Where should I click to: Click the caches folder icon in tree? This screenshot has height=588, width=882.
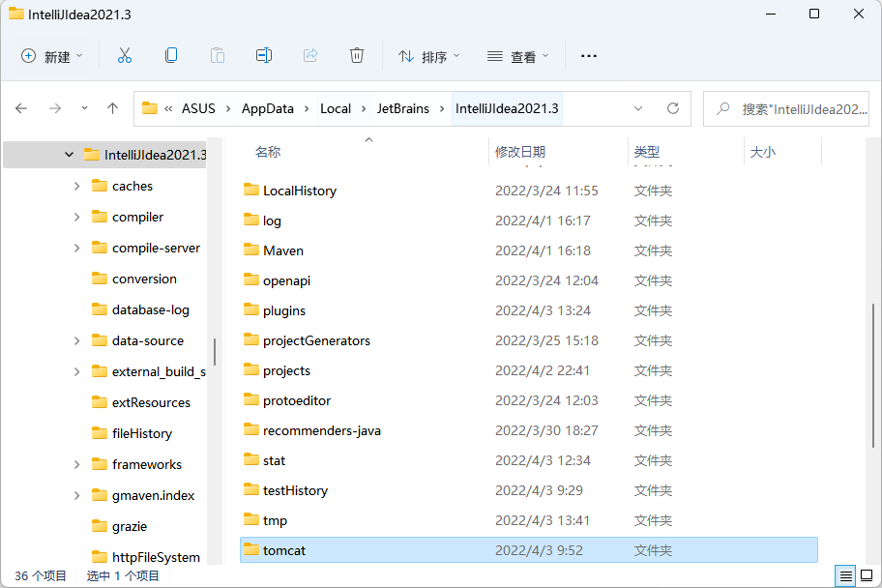[x=100, y=186]
